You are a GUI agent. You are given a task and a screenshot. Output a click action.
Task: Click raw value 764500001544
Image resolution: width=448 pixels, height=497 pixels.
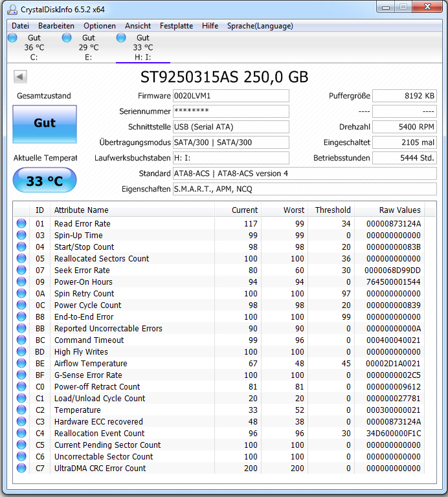[394, 282]
